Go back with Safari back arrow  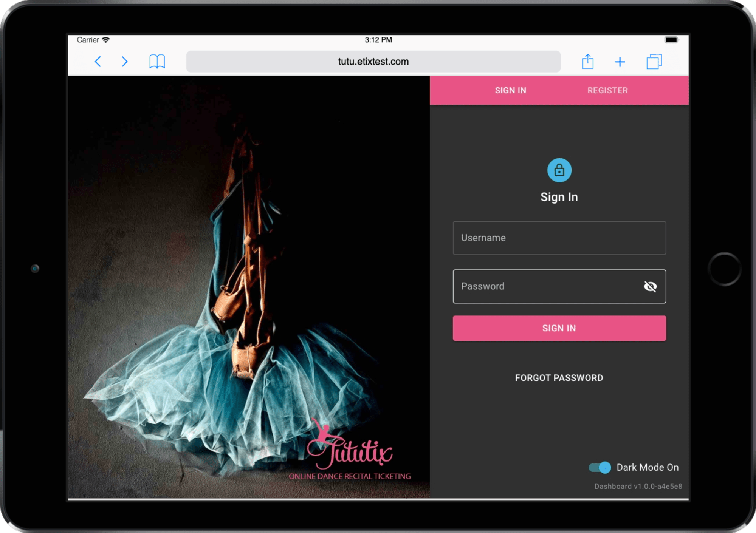tap(98, 62)
